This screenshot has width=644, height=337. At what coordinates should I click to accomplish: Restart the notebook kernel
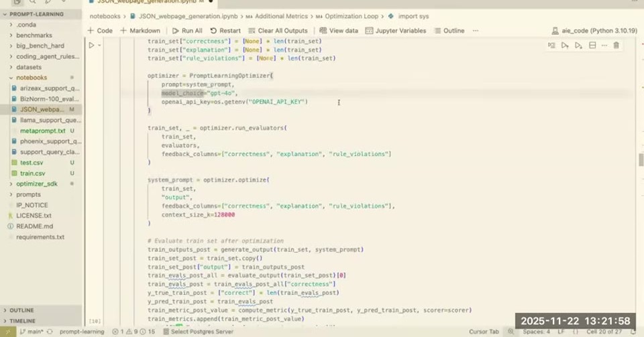click(x=225, y=31)
